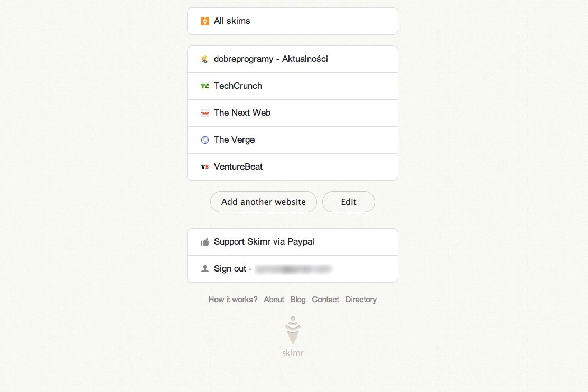This screenshot has height=392, width=588.
Task: Click the orange All skims icon
Action: tap(205, 21)
